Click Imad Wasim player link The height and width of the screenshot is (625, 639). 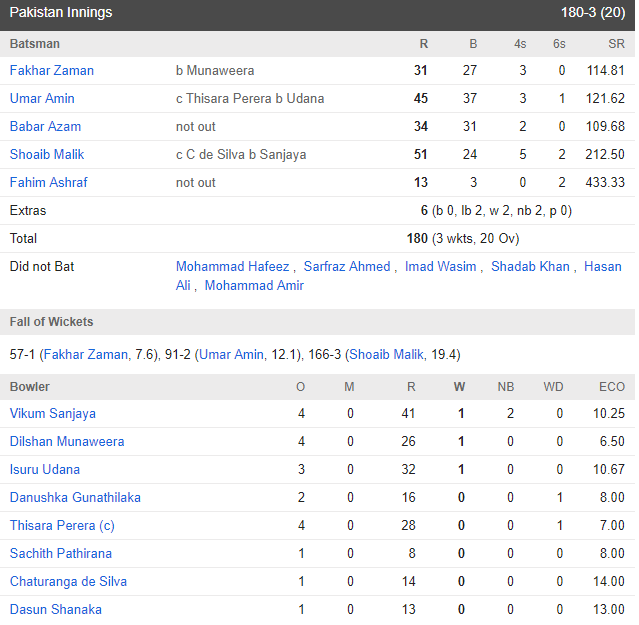tap(440, 267)
